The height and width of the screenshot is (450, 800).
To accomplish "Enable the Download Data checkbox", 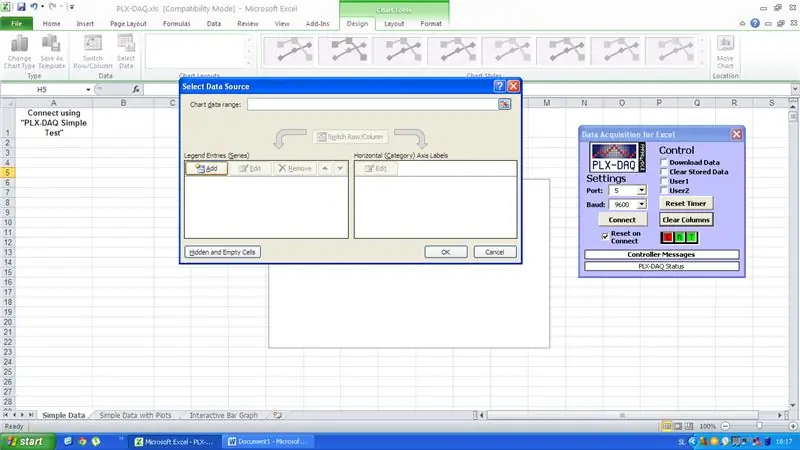I will tap(664, 162).
